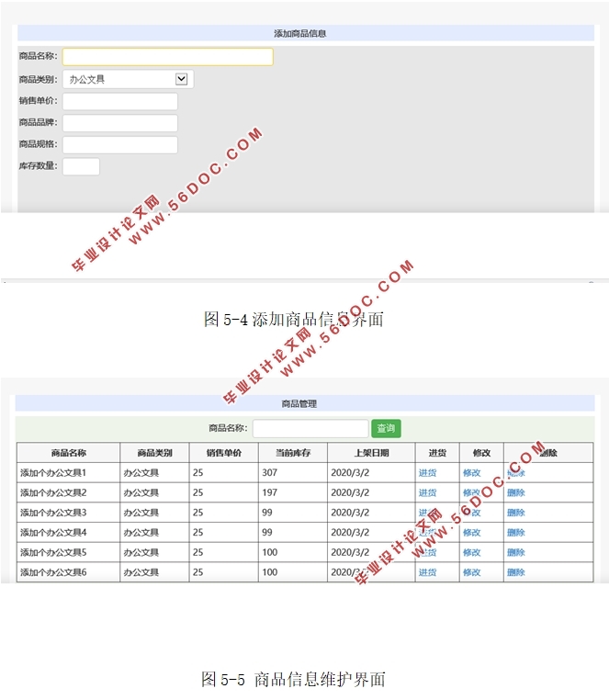Click the 商品名称 search box in 商品管理
The height and width of the screenshot is (700, 609).
coord(310,429)
